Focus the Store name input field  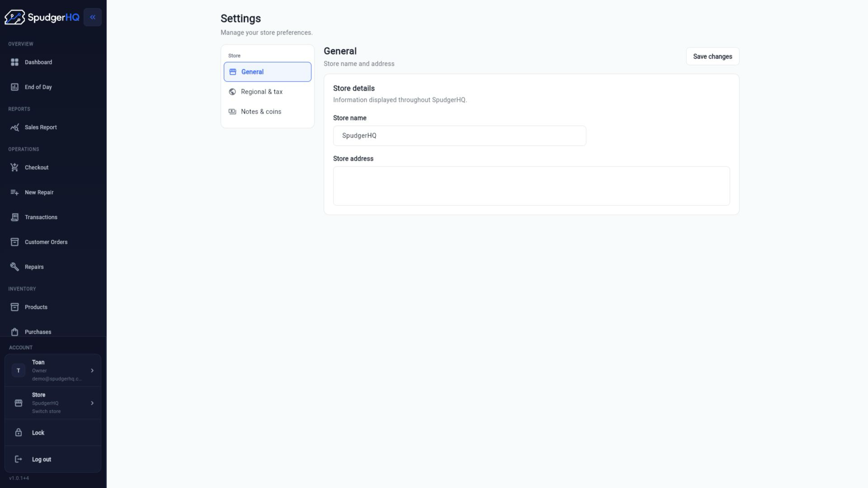[459, 136]
